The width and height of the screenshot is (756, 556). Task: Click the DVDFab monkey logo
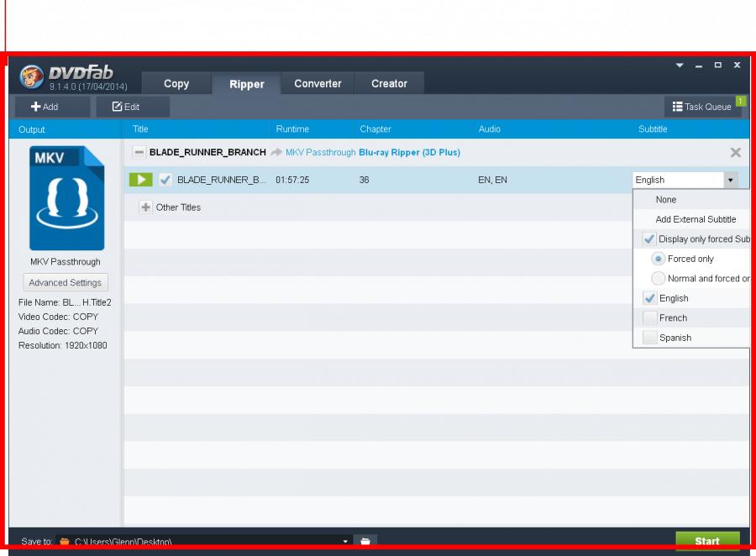32,76
